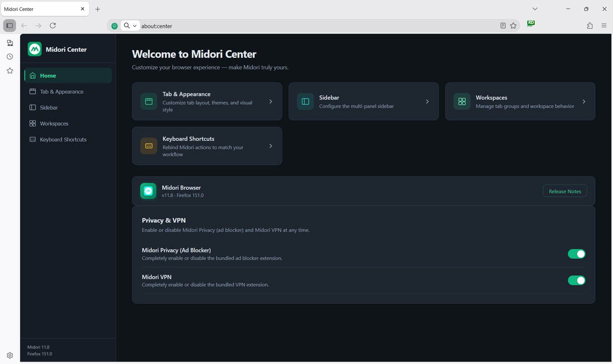
Task: Bookmark this page with the address bar star
Action: 513,26
